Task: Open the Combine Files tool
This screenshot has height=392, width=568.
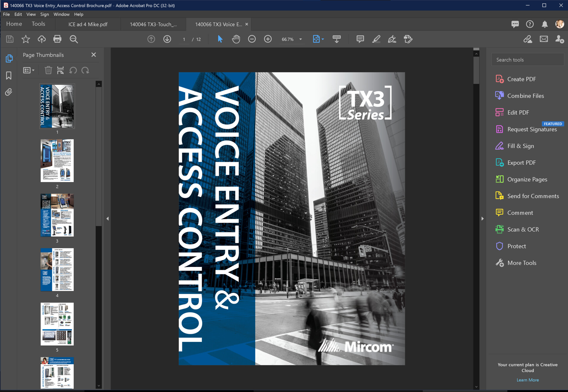Action: click(x=525, y=96)
